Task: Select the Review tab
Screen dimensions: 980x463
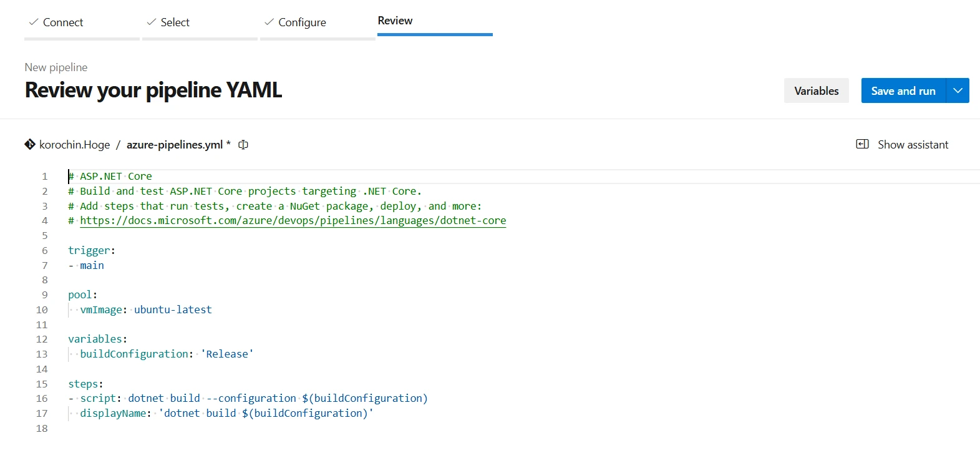Action: pos(395,21)
